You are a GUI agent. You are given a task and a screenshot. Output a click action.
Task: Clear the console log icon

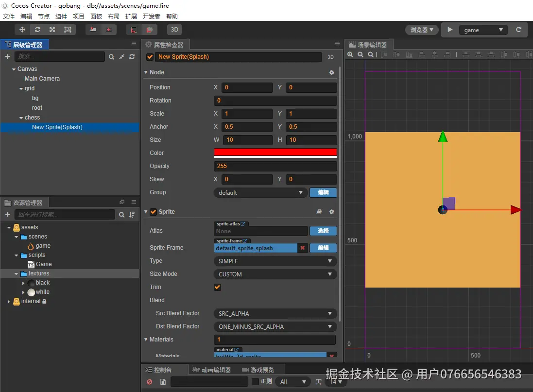150,382
